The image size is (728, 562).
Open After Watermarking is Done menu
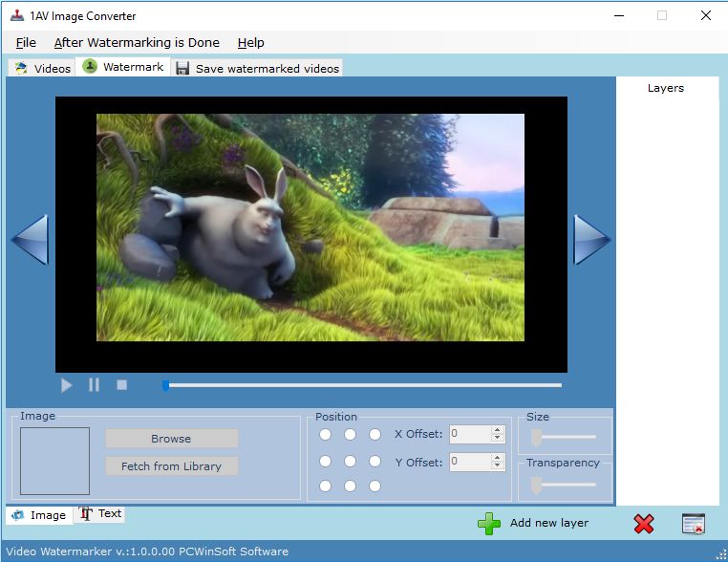pyautogui.click(x=137, y=43)
